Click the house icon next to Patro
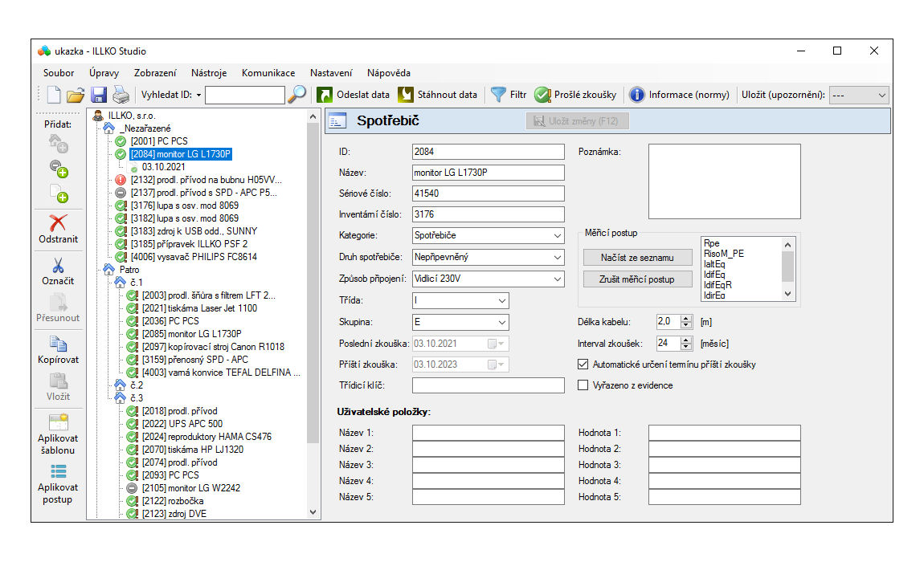The height and width of the screenshot is (562, 924). pos(109,269)
